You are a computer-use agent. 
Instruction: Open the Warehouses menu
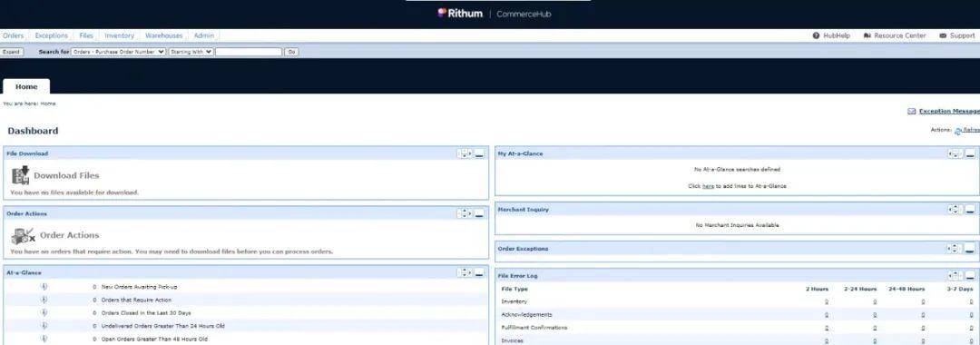[163, 35]
